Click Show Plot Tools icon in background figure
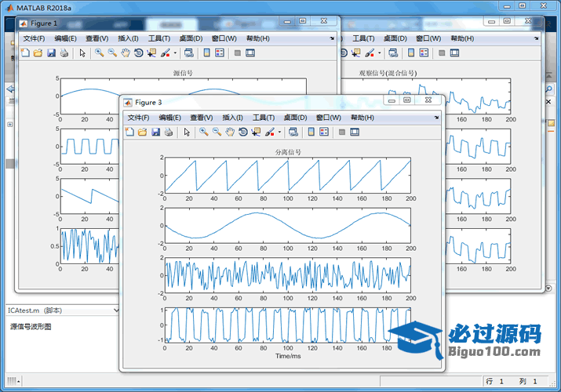 [x=454, y=53]
